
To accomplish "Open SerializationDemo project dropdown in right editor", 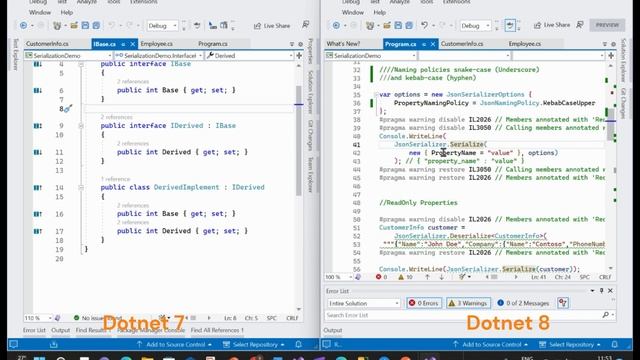I will 371,56.
